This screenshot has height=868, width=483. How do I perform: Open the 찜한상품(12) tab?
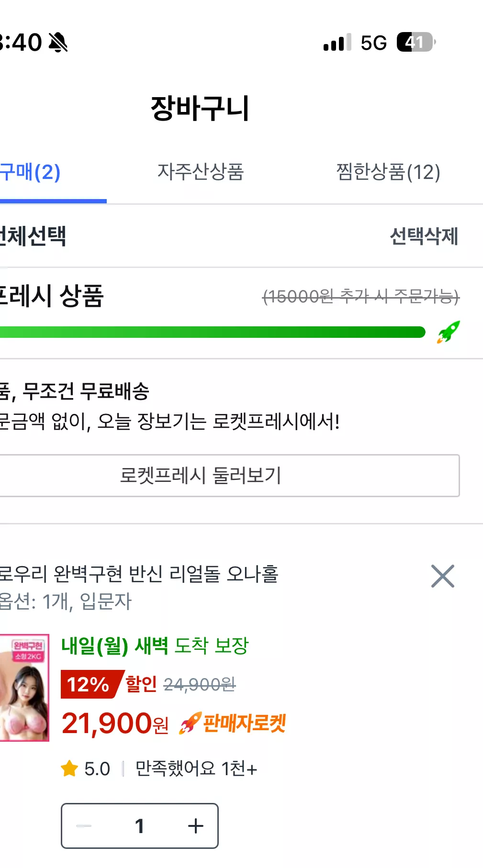click(388, 172)
